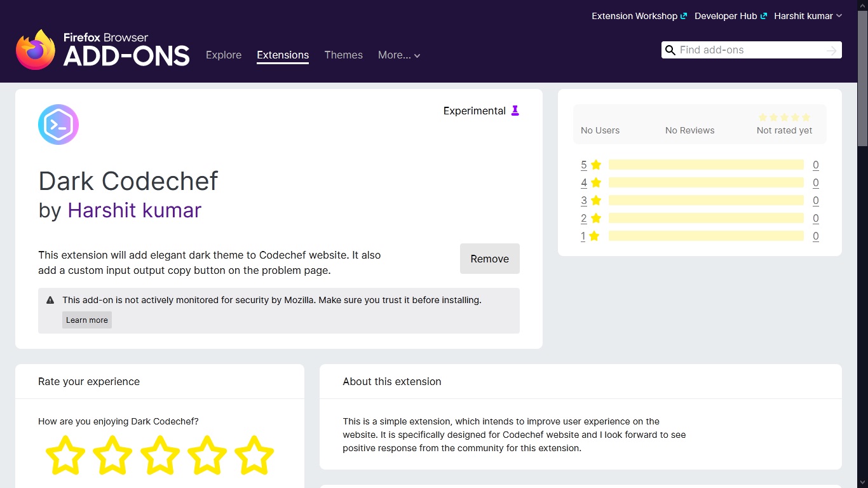
Task: Click the 5-star rating bar
Action: 706,165
